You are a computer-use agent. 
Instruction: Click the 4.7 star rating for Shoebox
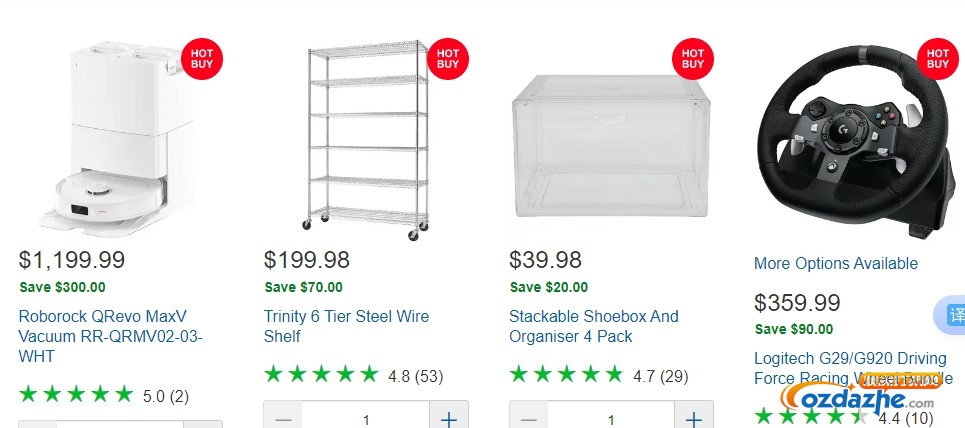[598, 374]
